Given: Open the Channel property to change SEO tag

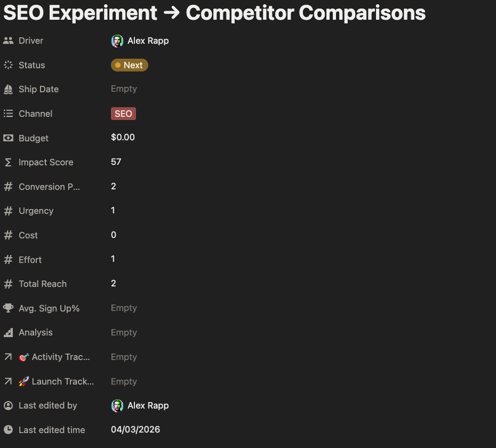Looking at the screenshot, I should (x=123, y=113).
